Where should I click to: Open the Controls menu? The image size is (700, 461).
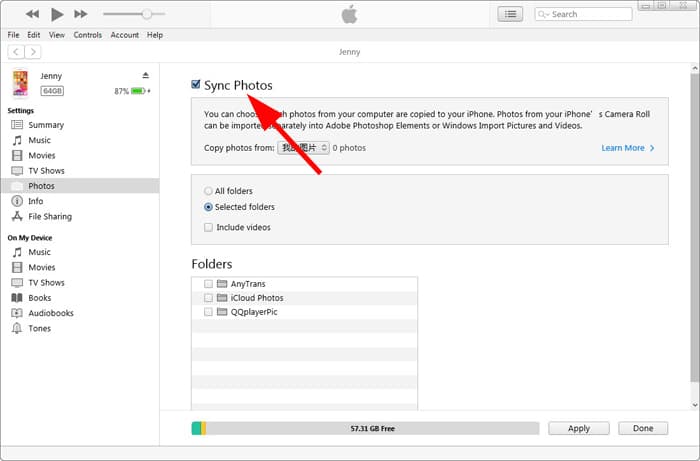click(87, 35)
